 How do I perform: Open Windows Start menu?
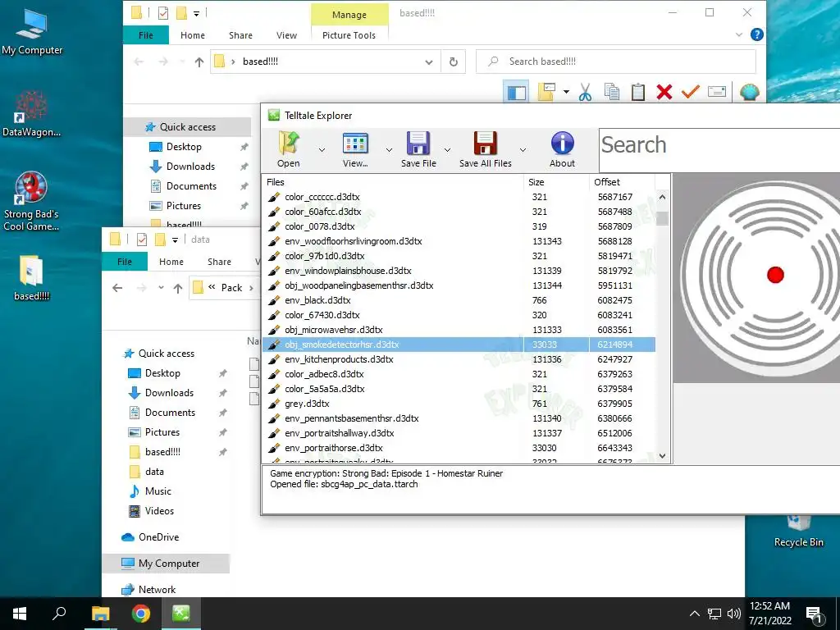(20, 614)
